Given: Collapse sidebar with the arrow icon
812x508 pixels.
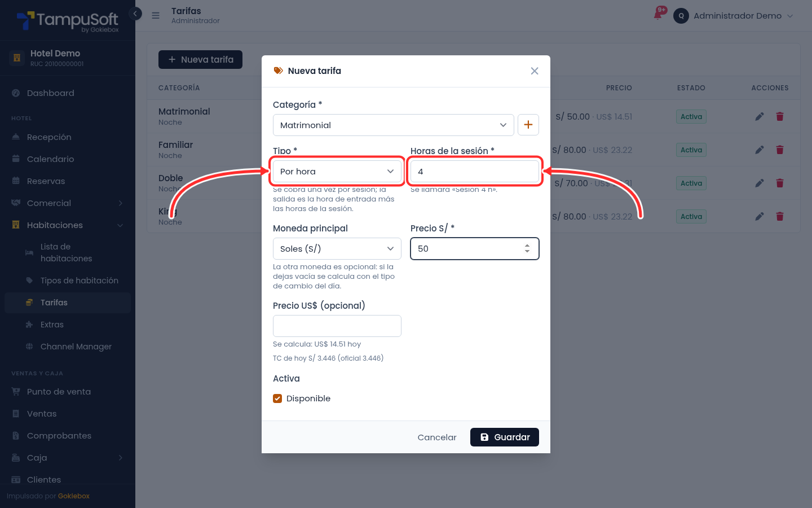Looking at the screenshot, I should pyautogui.click(x=135, y=14).
